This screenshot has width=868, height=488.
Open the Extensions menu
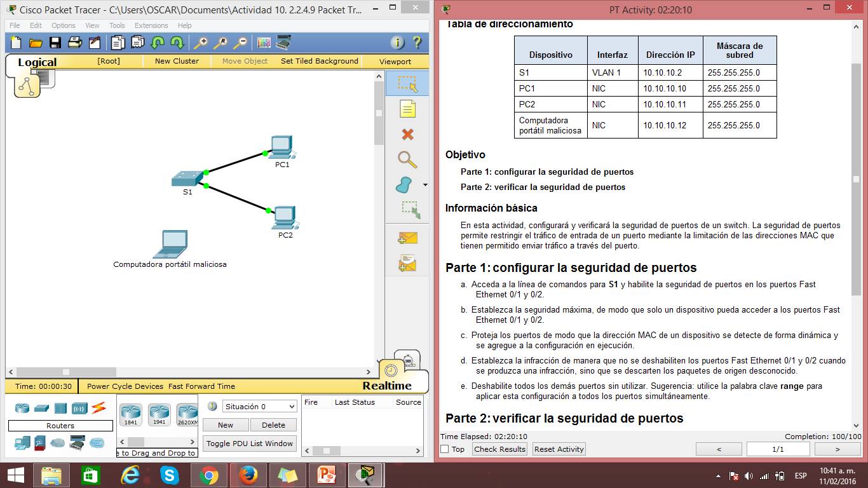point(151,25)
